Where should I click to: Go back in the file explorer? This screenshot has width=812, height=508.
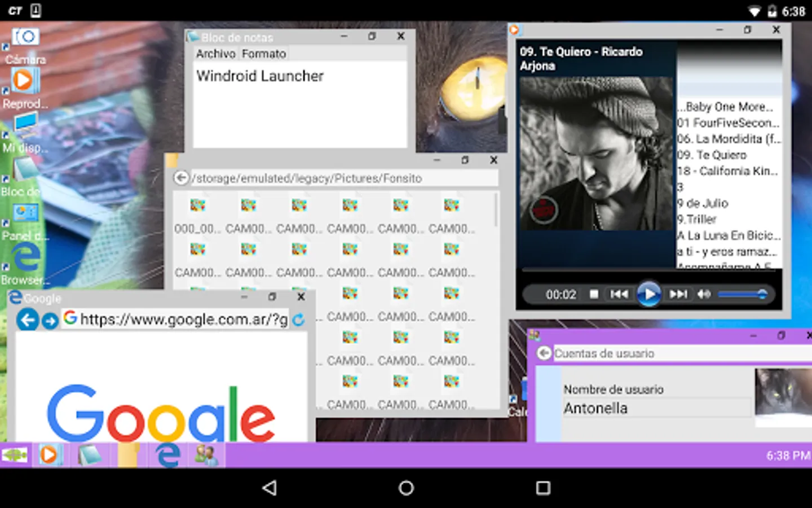[x=181, y=178]
